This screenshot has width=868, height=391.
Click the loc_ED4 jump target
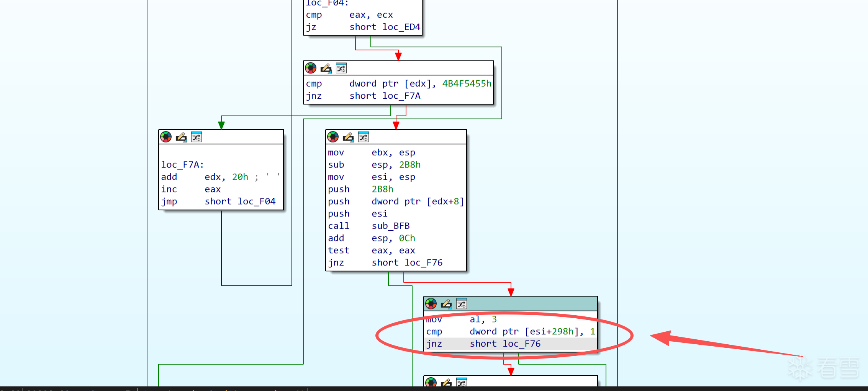[401, 27]
